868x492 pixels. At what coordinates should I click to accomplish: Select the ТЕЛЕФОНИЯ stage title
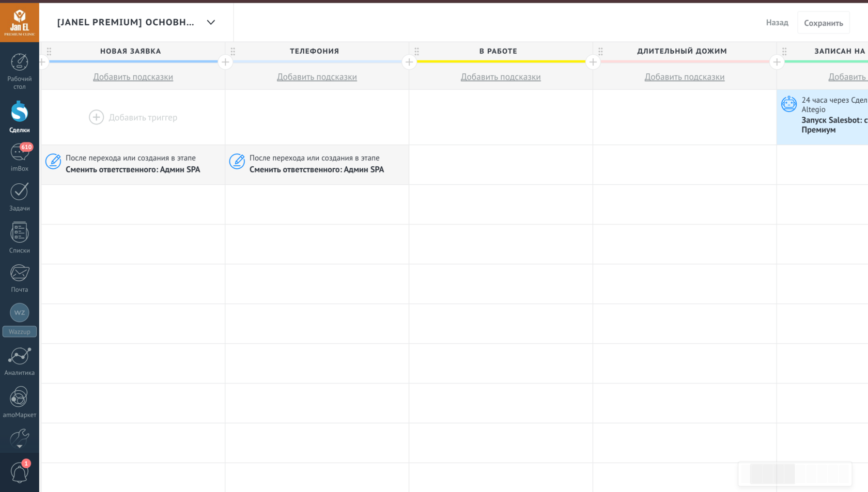click(x=315, y=51)
